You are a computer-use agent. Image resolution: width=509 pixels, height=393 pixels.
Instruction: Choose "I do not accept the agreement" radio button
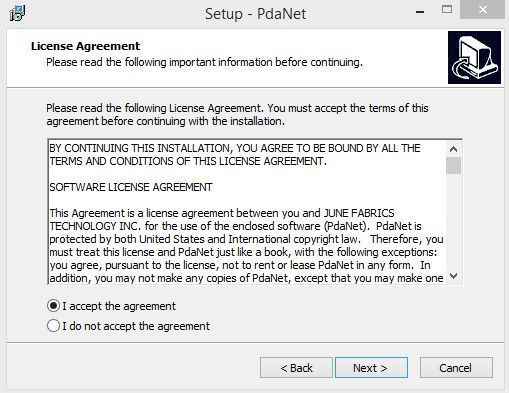click(x=53, y=326)
